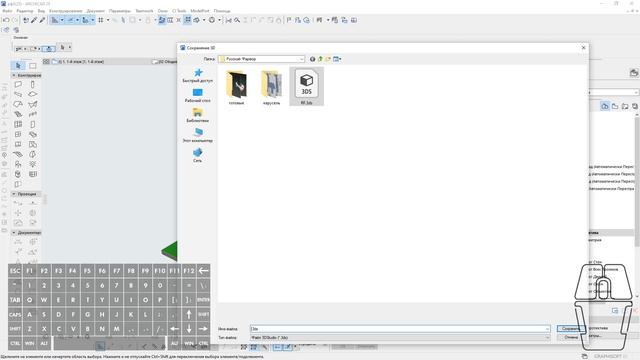The width and height of the screenshot is (640, 360).
Task: Open Сеть in the places sidebar
Action: (x=198, y=156)
